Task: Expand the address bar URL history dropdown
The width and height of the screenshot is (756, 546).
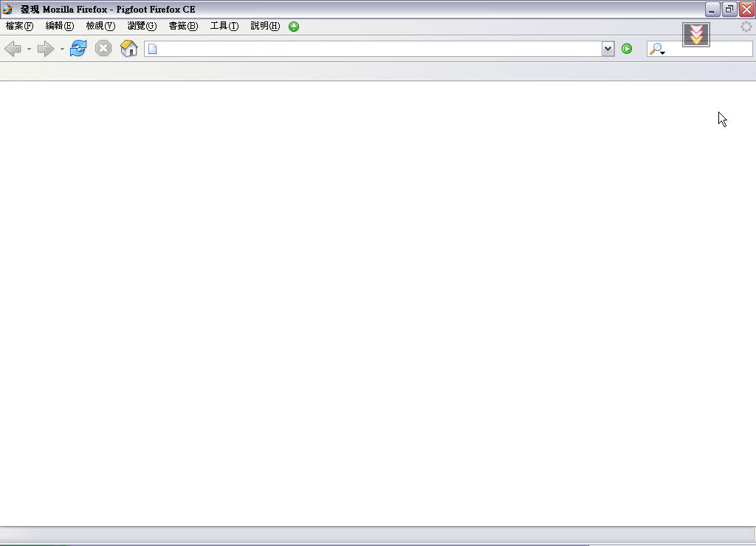Action: click(x=608, y=49)
